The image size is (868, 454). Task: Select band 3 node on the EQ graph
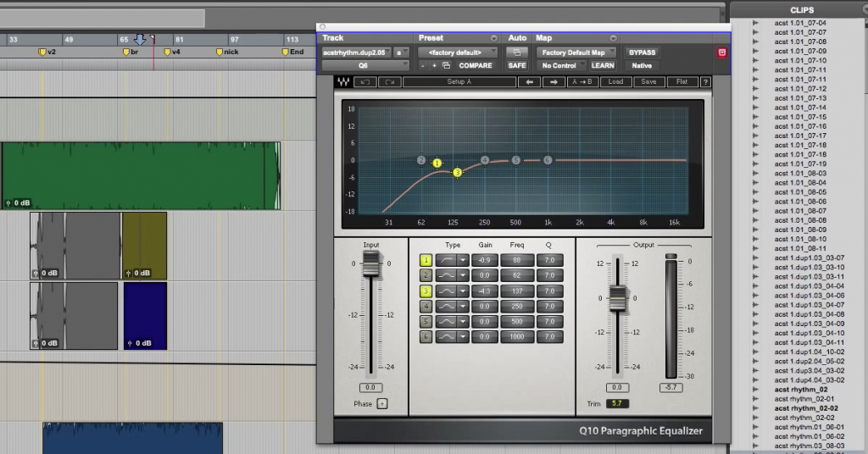(457, 173)
